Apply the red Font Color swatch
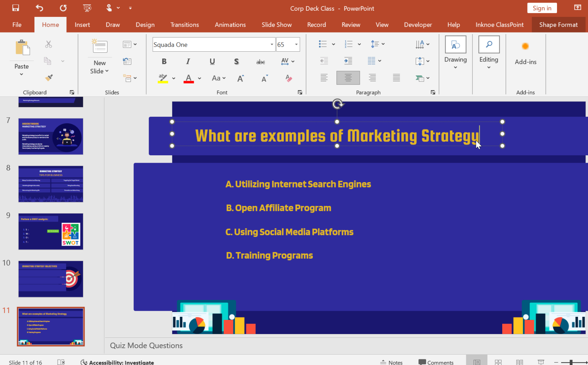 [x=188, y=78]
